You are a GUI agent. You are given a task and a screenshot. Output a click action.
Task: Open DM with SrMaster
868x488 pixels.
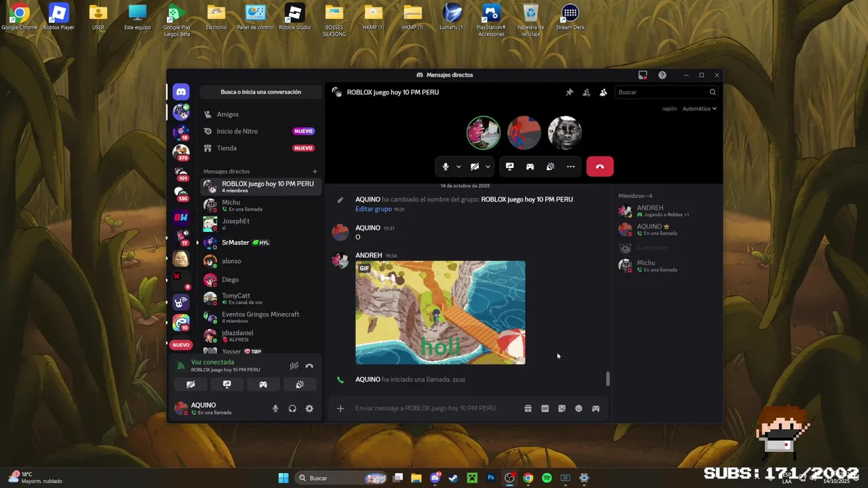(x=261, y=243)
